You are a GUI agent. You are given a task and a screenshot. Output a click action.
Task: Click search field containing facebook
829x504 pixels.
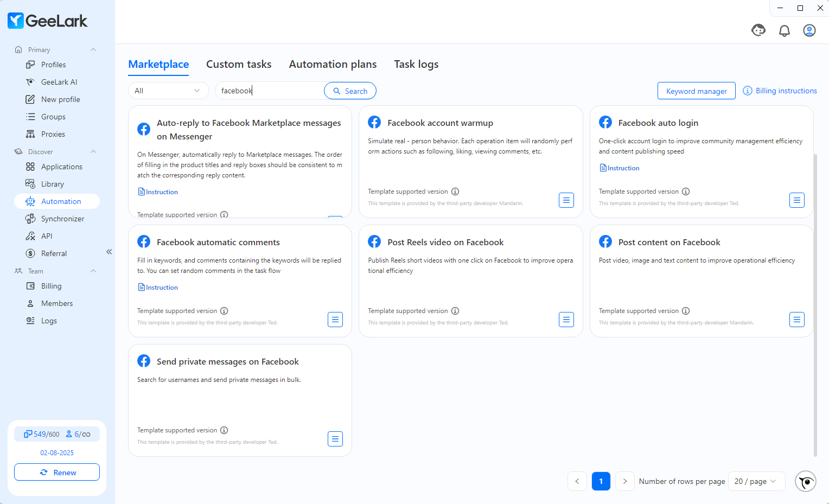click(x=270, y=91)
